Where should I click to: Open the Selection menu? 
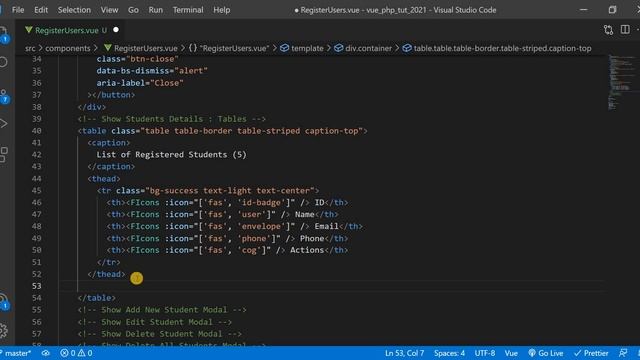74,10
